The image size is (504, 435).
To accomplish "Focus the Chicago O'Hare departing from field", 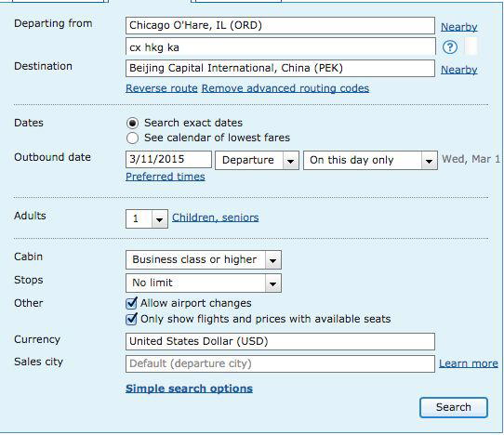I will coord(280,26).
